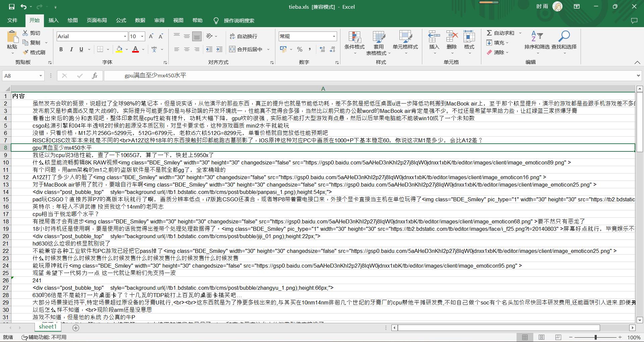Image resolution: width=644 pixels, height=342 pixels.
Task: Click the Insert Function fx icon
Action: coord(95,76)
